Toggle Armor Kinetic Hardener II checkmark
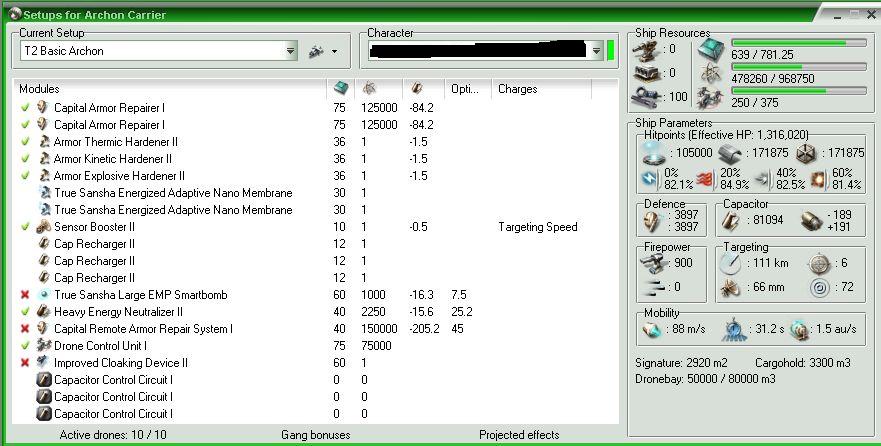The height and width of the screenshot is (446, 881). pos(25,158)
